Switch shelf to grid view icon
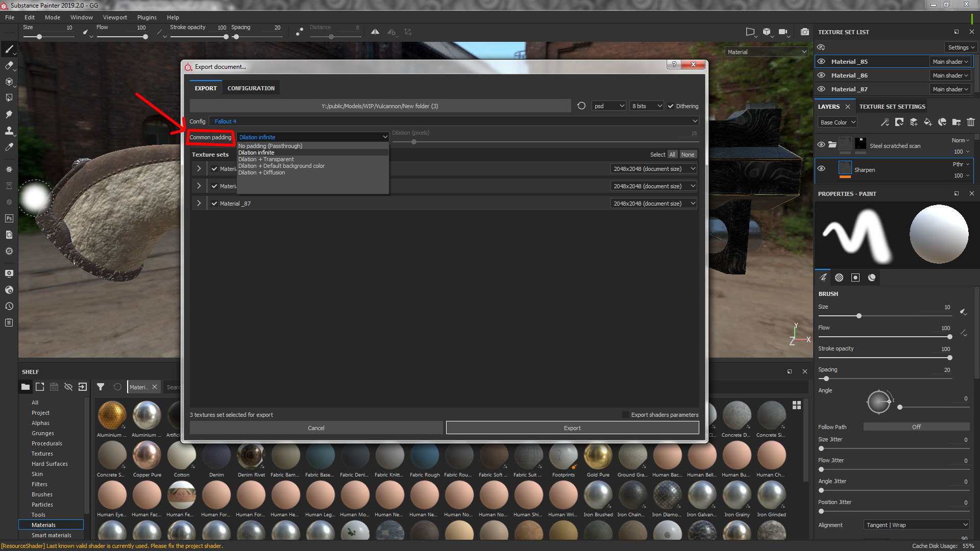 click(797, 405)
